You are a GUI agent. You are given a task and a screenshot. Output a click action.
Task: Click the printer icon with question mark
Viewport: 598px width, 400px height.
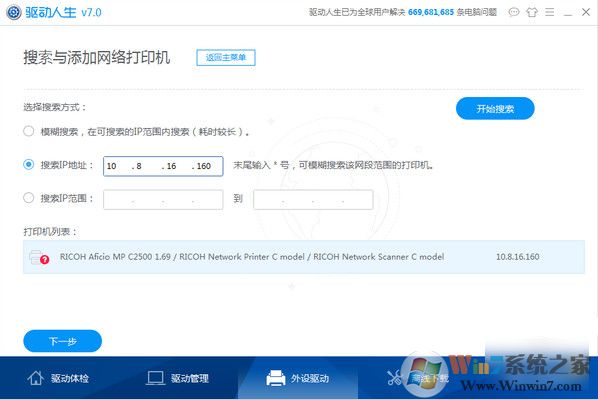(39, 257)
